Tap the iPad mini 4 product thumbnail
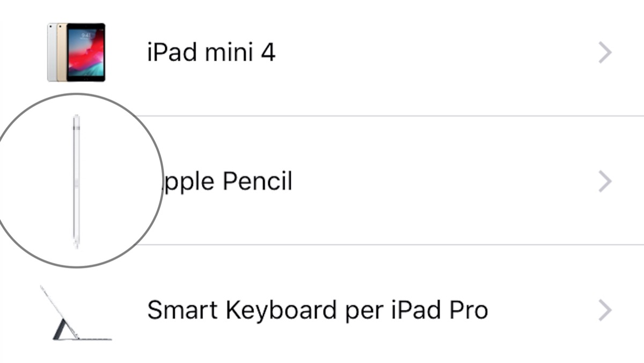This screenshot has width=644, height=363. click(x=76, y=52)
